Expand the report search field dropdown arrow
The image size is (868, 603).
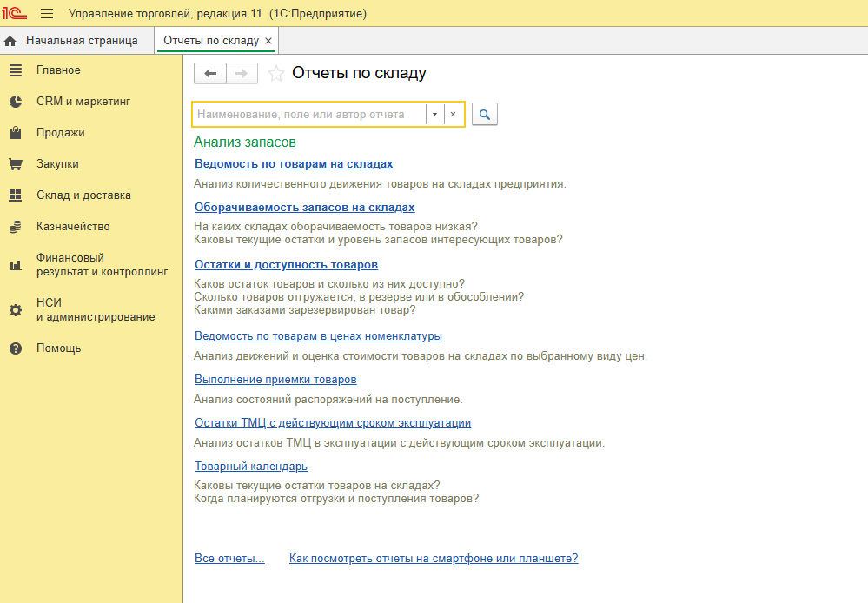pos(434,115)
